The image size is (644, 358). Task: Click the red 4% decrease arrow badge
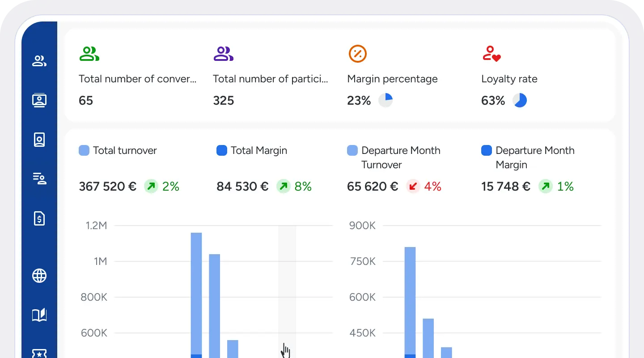413,186
